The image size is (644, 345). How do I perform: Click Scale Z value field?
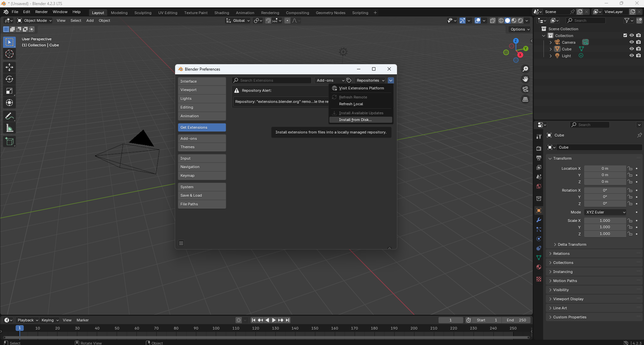point(605,234)
